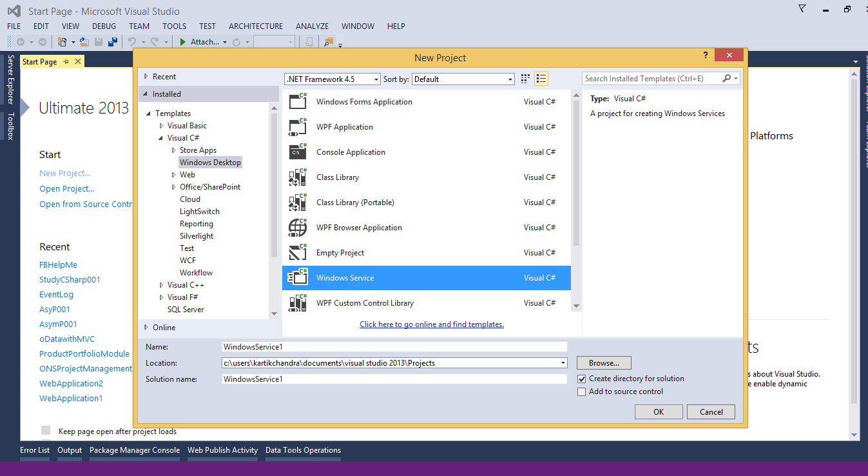Open the DEBUG menu
Screen dimensions: 868x476
(104, 26)
